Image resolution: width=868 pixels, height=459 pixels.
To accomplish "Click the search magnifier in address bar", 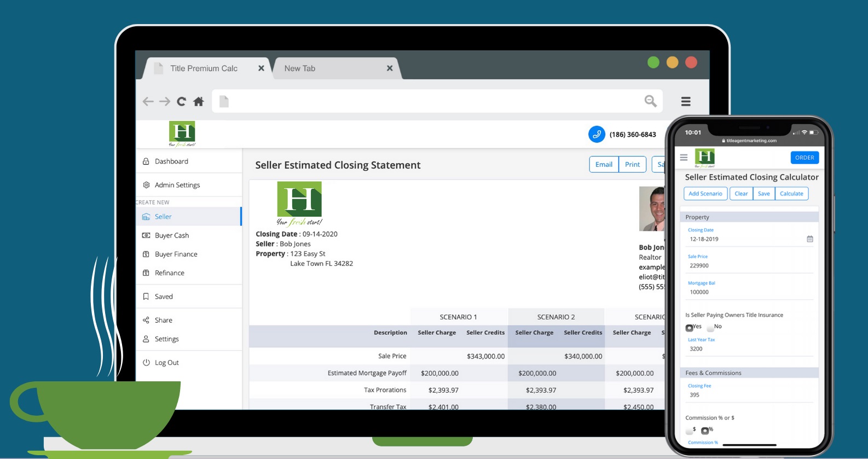I will 650,101.
